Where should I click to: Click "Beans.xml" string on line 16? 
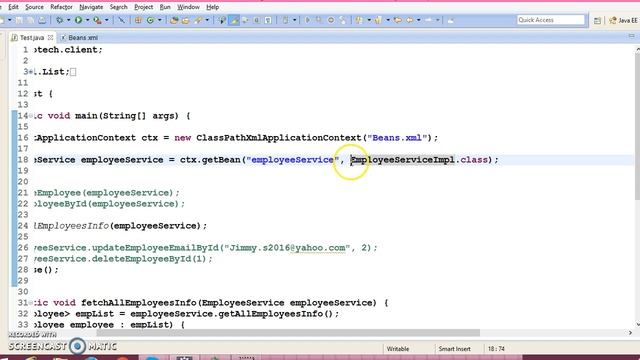pyautogui.click(x=398, y=138)
